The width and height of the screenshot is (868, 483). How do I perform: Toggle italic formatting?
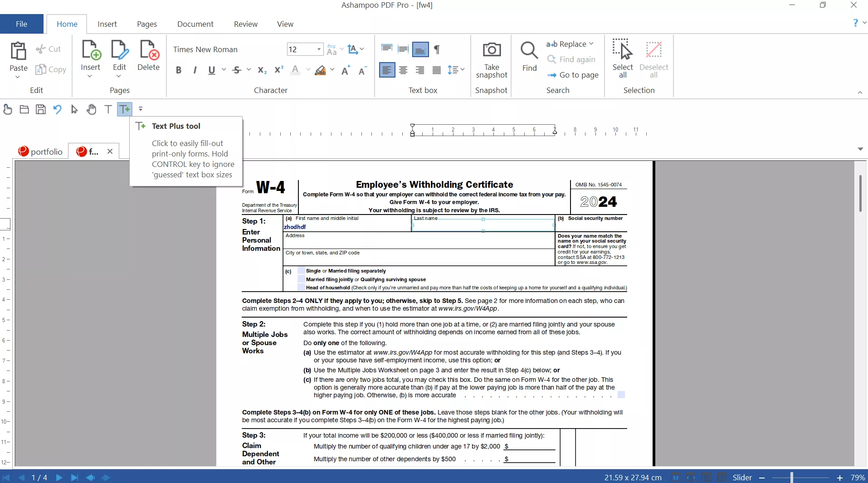pyautogui.click(x=195, y=70)
